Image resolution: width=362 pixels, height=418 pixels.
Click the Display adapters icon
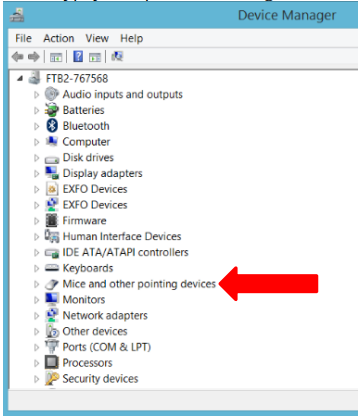click(52, 173)
